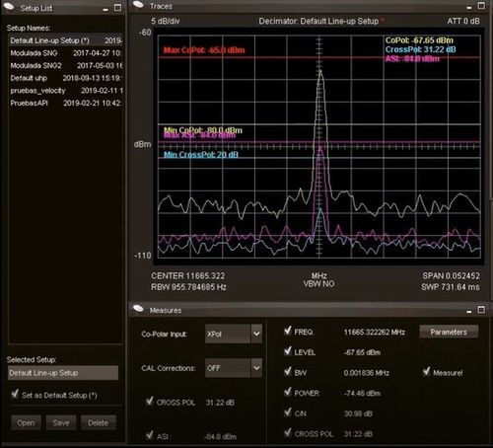Open the Parameters button
Screen dimensions: 493x448
pyautogui.click(x=449, y=332)
